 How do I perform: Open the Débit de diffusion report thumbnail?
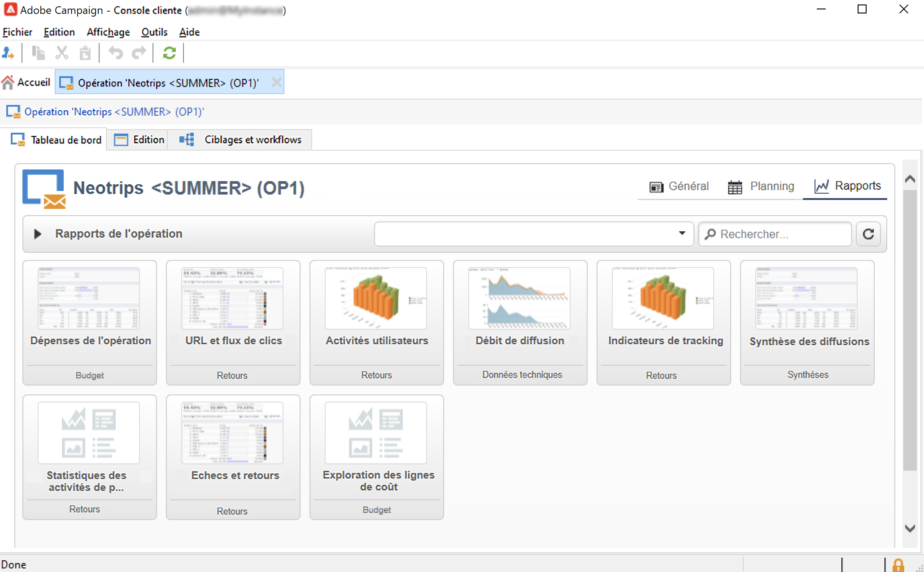click(x=519, y=299)
